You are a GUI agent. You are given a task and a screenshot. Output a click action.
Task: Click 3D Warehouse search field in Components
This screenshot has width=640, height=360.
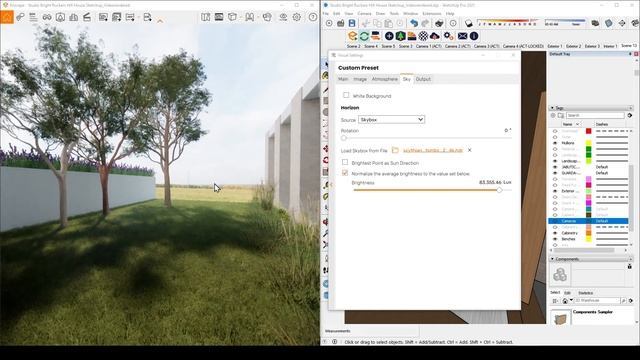click(x=597, y=301)
